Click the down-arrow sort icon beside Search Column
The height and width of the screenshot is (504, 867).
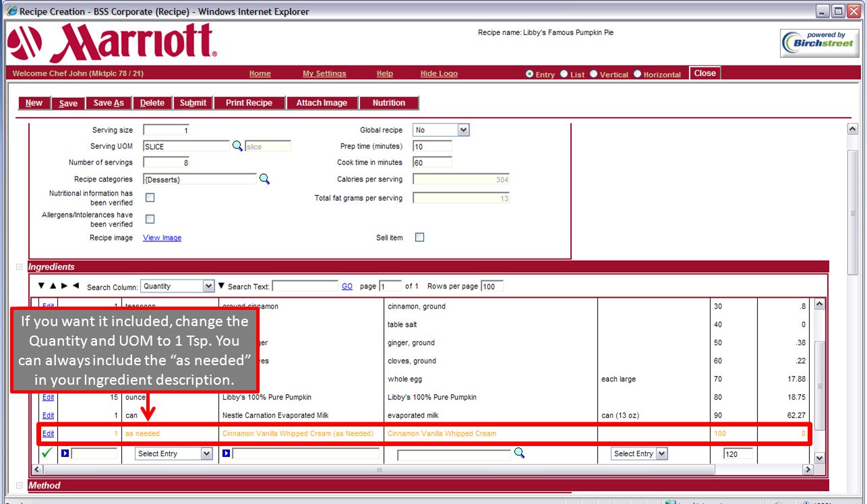click(x=42, y=286)
